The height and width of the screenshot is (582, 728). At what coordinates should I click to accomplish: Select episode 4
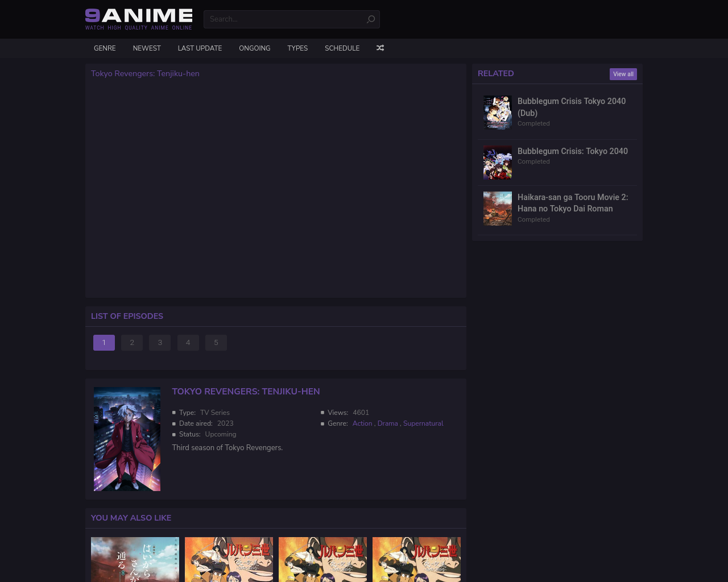[188, 343]
